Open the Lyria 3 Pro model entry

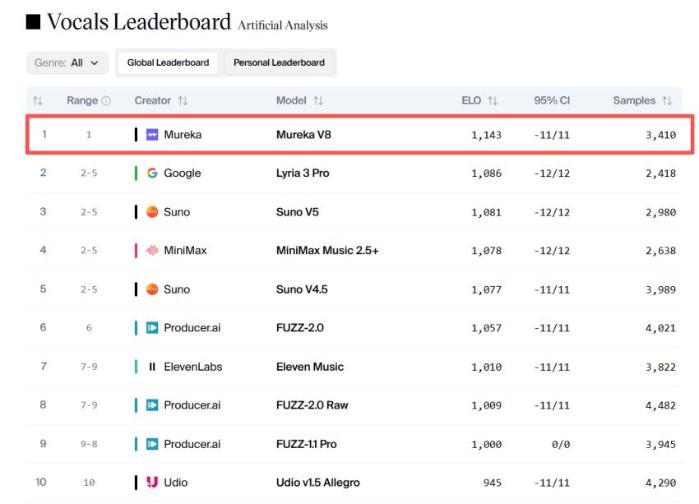(303, 173)
